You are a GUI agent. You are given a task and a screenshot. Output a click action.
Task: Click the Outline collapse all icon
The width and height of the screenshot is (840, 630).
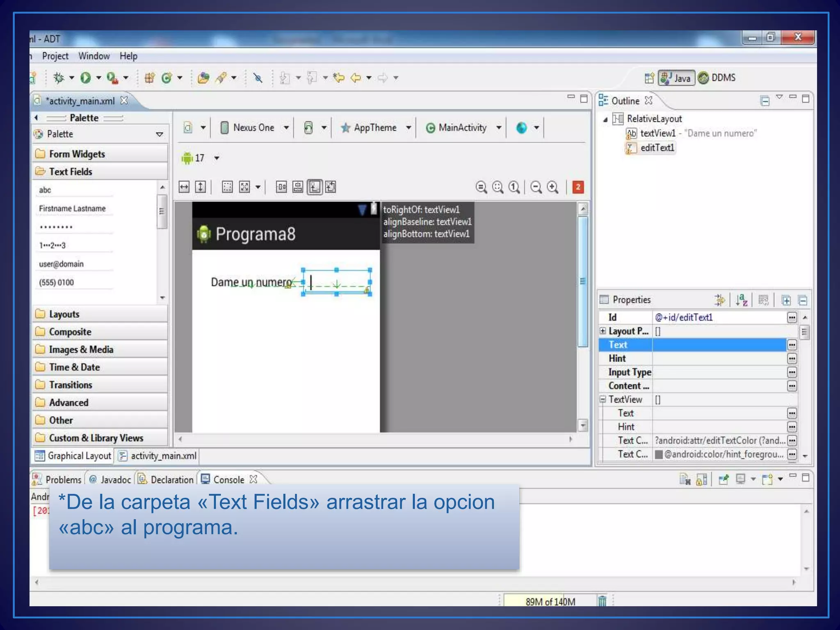[x=765, y=100]
